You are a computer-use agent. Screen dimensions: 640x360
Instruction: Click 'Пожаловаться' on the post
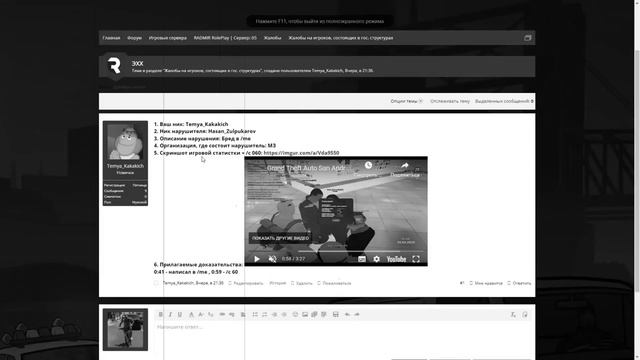334,283
